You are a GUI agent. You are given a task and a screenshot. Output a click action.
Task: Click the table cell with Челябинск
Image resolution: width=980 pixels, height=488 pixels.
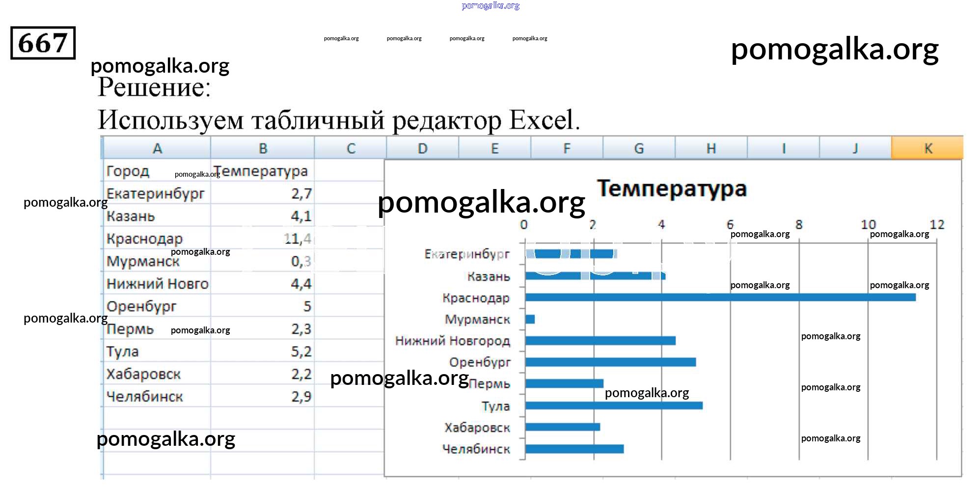coord(145,397)
